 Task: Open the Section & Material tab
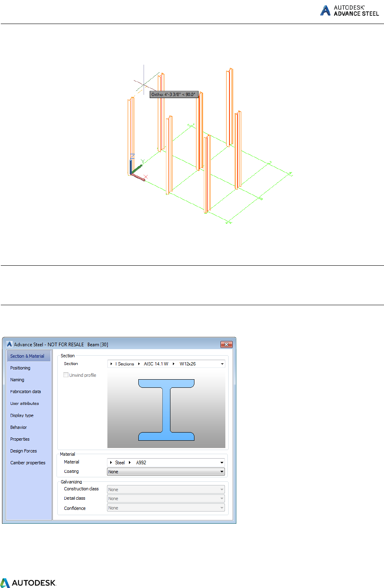(x=28, y=356)
